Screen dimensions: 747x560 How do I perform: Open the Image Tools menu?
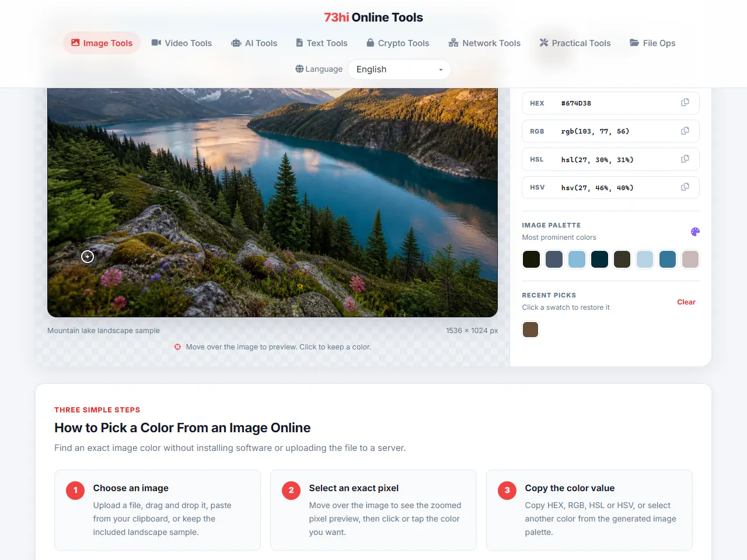[x=102, y=43]
